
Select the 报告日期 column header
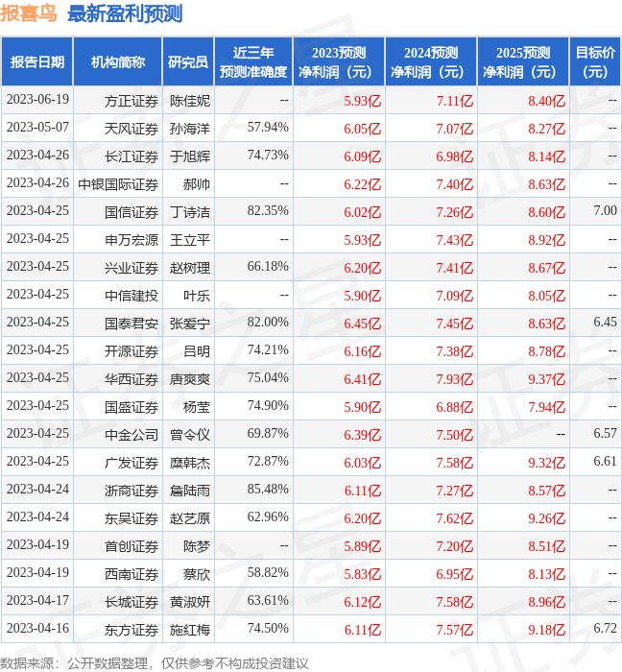pos(37,62)
